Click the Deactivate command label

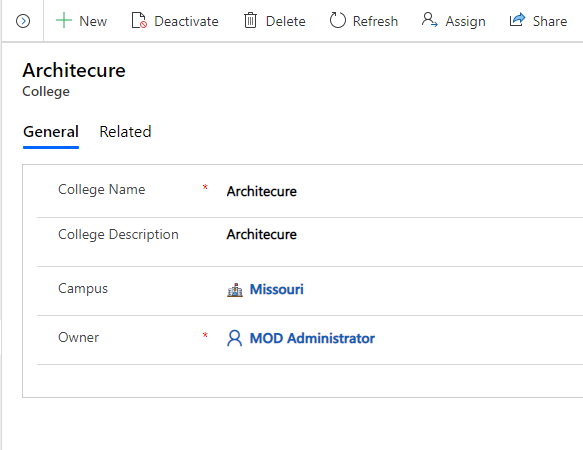pos(186,21)
